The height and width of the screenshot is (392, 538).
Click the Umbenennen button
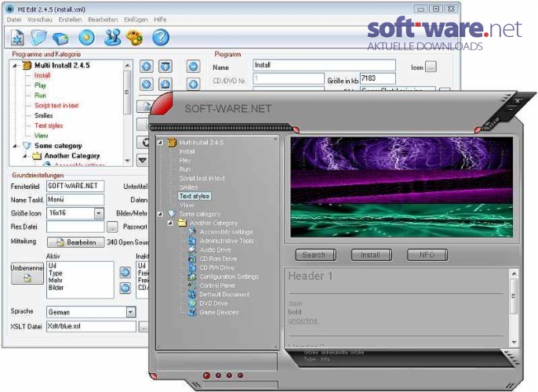coord(27,273)
